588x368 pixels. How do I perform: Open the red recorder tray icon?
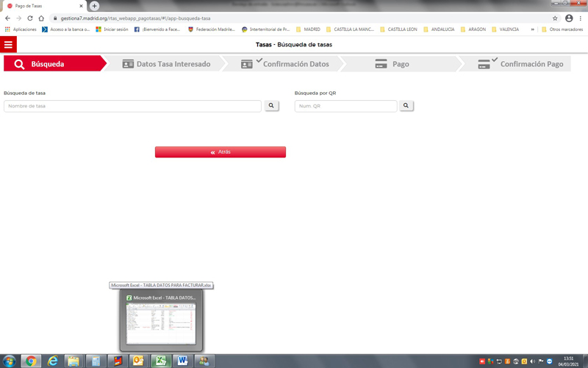point(482,361)
